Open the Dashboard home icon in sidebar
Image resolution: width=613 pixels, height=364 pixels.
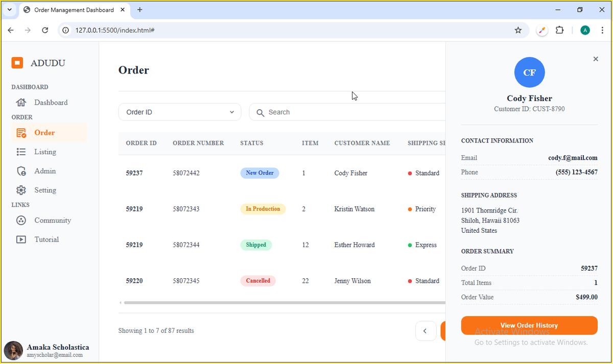point(22,102)
